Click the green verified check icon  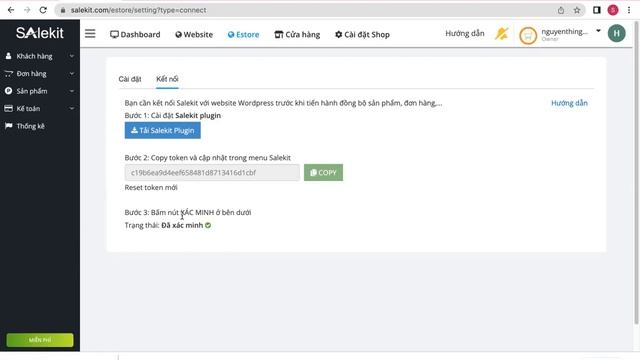click(x=208, y=225)
